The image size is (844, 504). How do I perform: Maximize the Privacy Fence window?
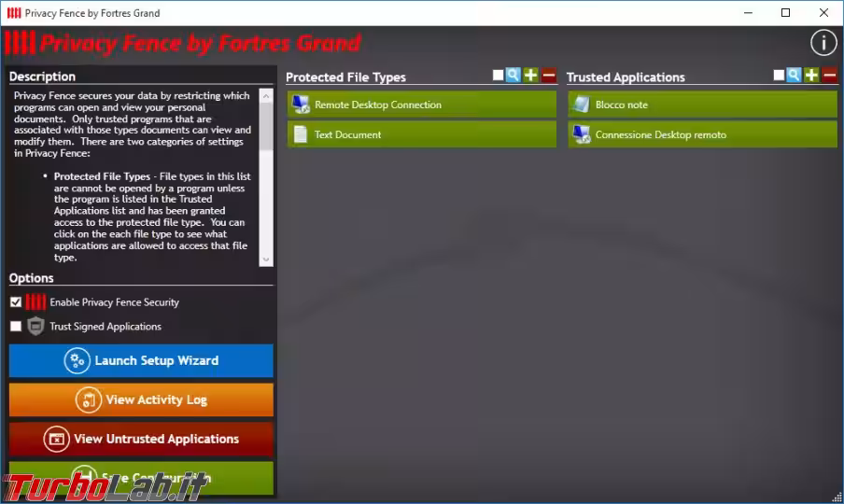[785, 13]
